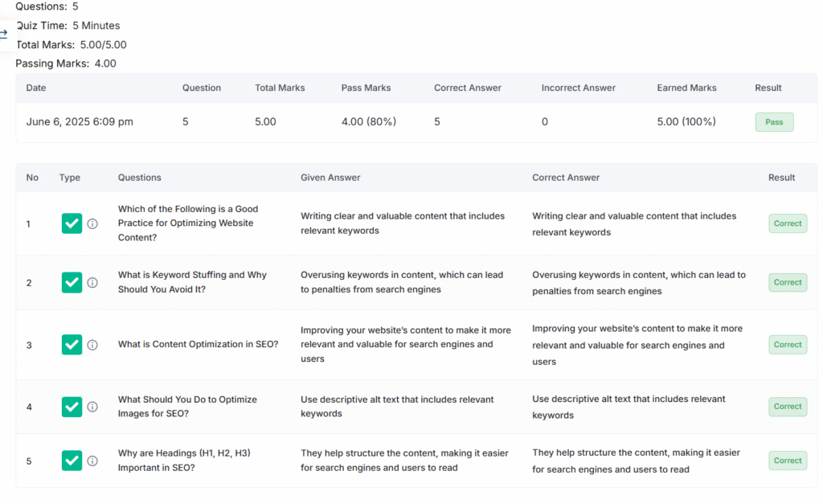Click the Type column header
The height and width of the screenshot is (504, 823).
(x=70, y=178)
